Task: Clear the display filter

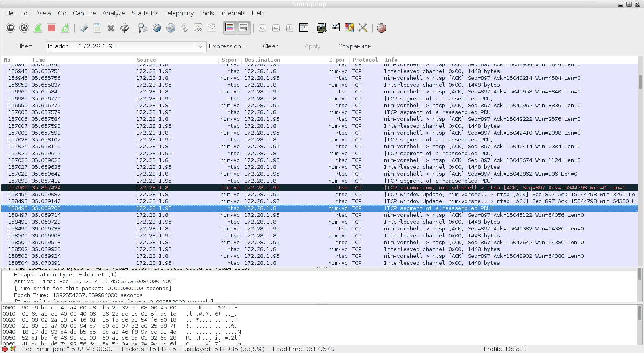Action: pyautogui.click(x=270, y=46)
